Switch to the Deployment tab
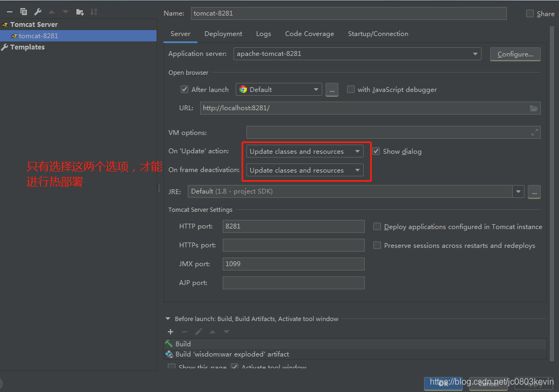This screenshot has width=559, height=392. click(x=223, y=34)
